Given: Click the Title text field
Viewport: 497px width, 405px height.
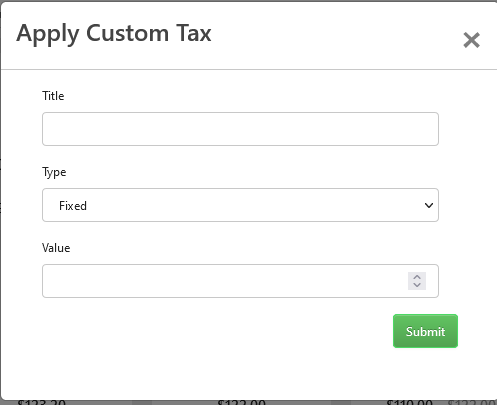Looking at the screenshot, I should coord(240,129).
